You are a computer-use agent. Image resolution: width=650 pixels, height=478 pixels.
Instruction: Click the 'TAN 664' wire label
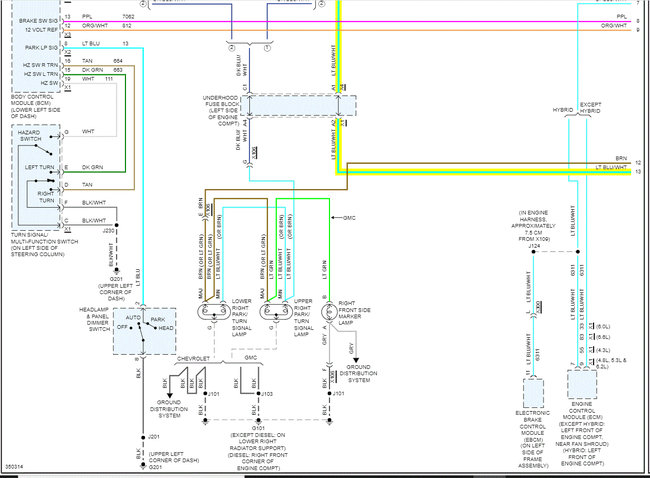click(x=102, y=61)
